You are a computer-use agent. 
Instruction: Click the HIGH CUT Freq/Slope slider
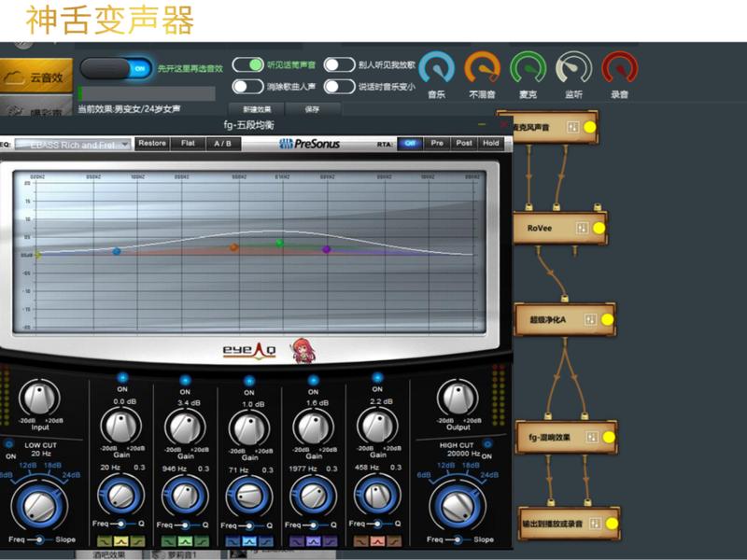458,539
